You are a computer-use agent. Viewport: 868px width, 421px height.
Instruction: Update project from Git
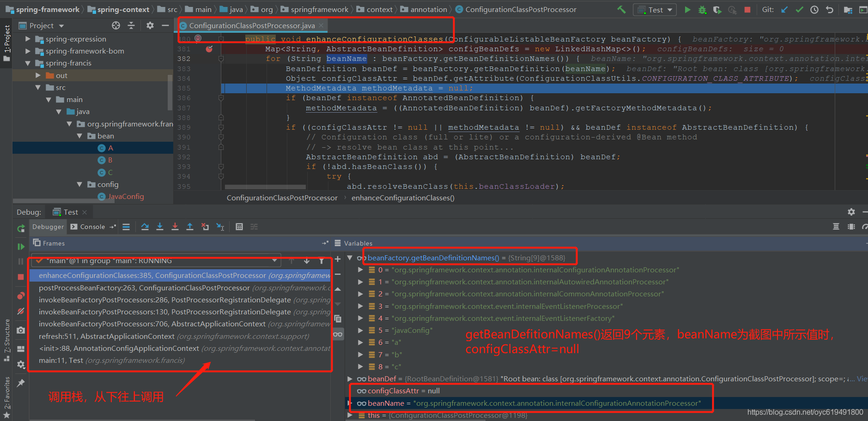pyautogui.click(x=784, y=9)
